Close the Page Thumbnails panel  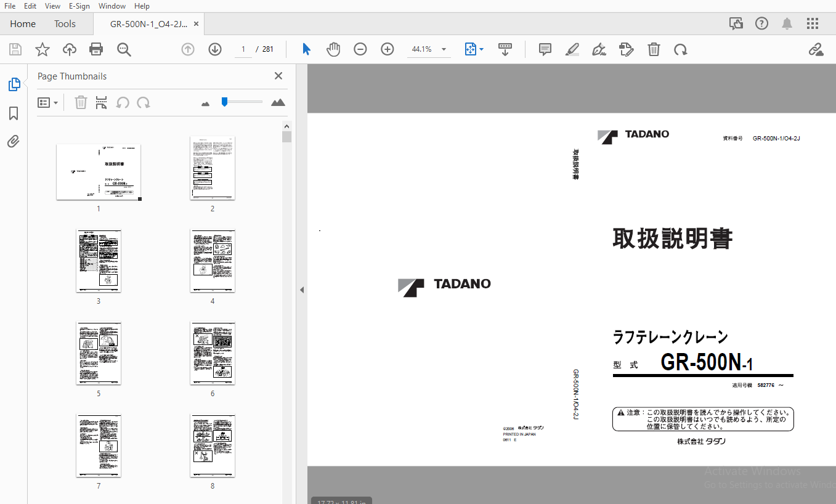278,76
